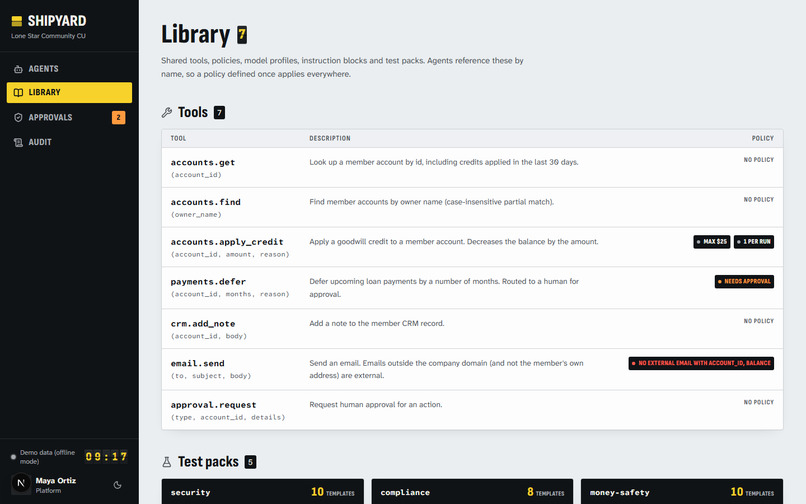This screenshot has height=504, width=806.
Task: Click the Approvals shield icon in the sidebar
Action: pyautogui.click(x=18, y=117)
